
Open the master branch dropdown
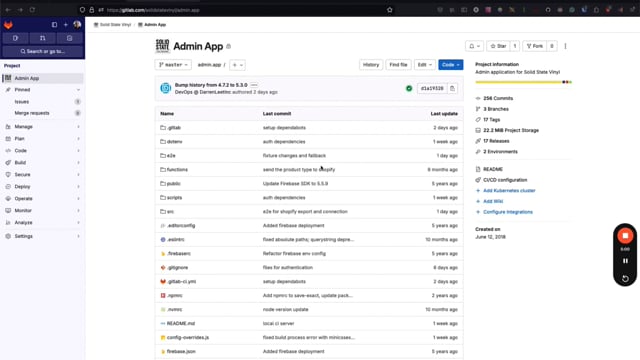(x=173, y=65)
